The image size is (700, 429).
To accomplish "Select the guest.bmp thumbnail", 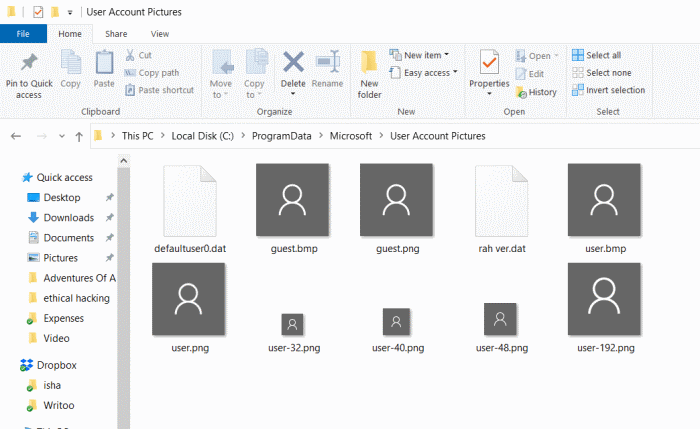I will coord(293,200).
